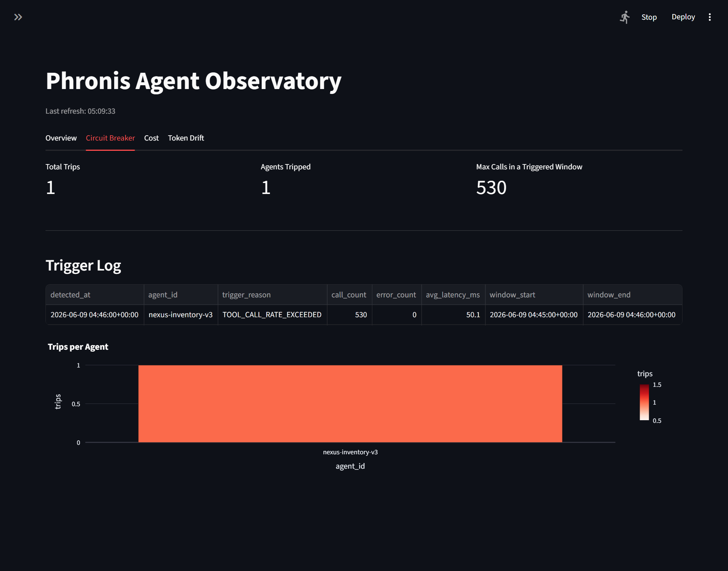Image resolution: width=728 pixels, height=571 pixels.
Task: Stop the running app
Action: [649, 17]
